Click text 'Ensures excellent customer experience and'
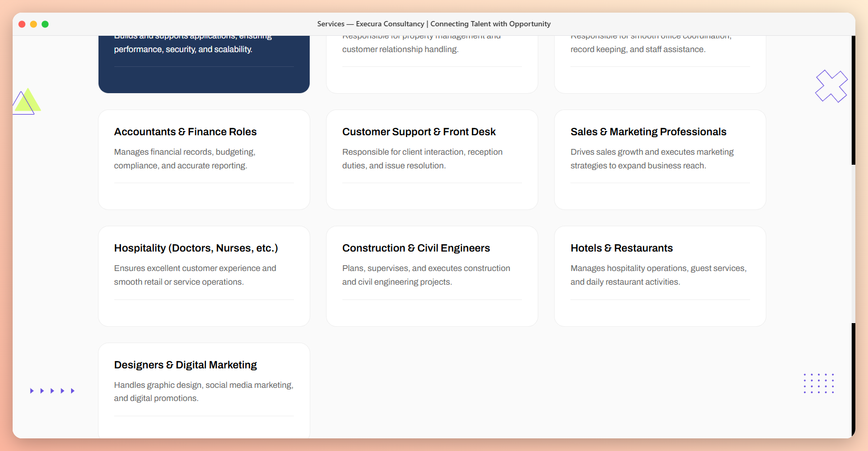Image resolution: width=868 pixels, height=451 pixels. tap(195, 268)
